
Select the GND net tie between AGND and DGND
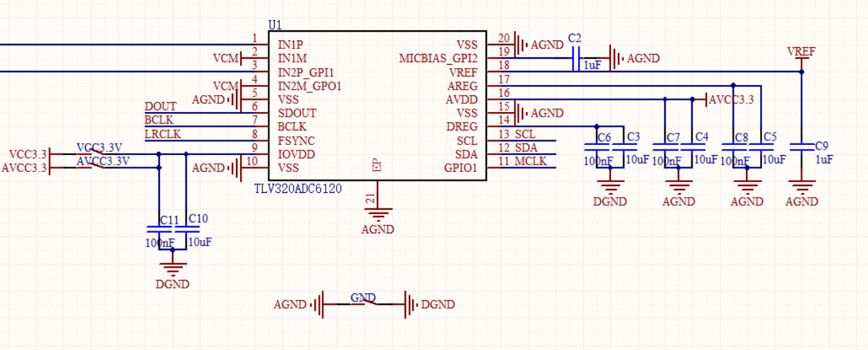[364, 302]
